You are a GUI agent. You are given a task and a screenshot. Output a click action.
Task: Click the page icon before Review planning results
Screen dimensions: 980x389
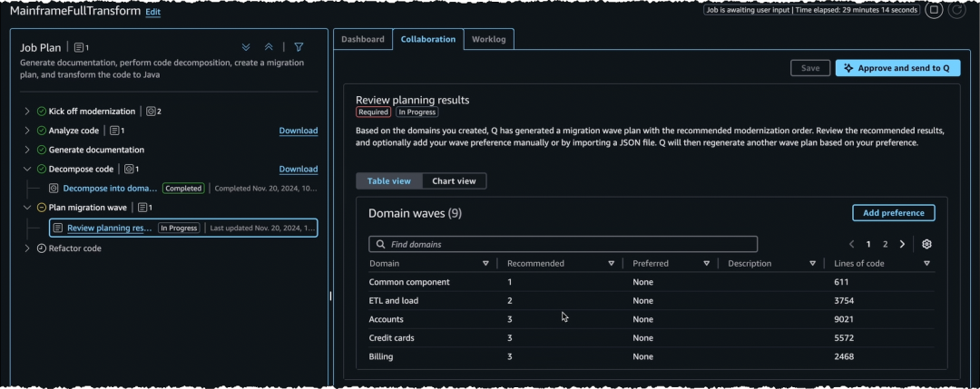pos(58,228)
